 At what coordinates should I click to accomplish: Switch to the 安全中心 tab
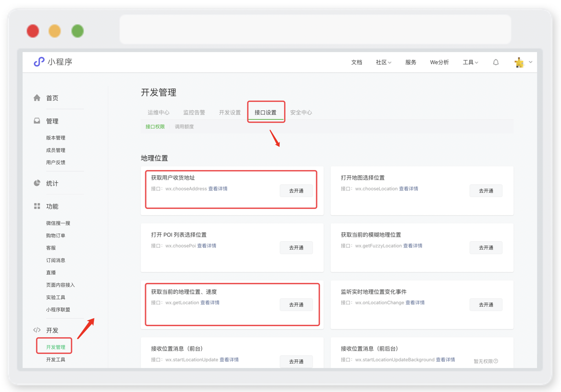[301, 112]
